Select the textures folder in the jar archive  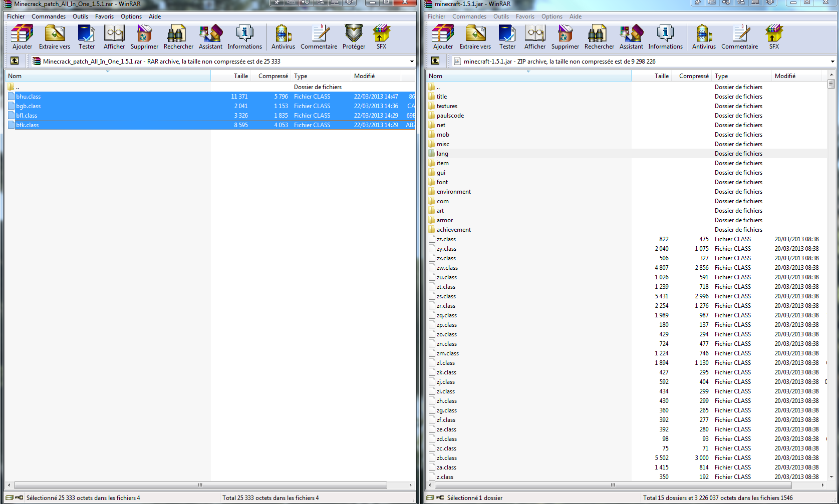[447, 106]
